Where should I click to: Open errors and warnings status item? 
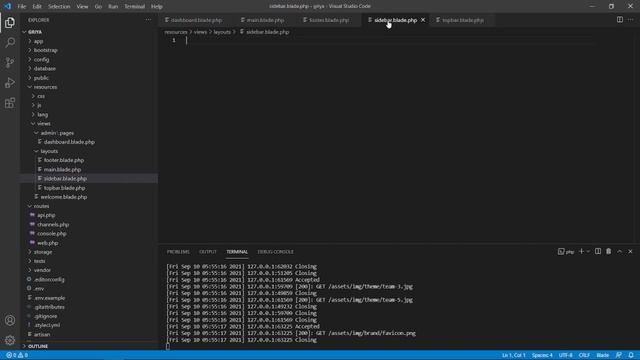click(17, 355)
